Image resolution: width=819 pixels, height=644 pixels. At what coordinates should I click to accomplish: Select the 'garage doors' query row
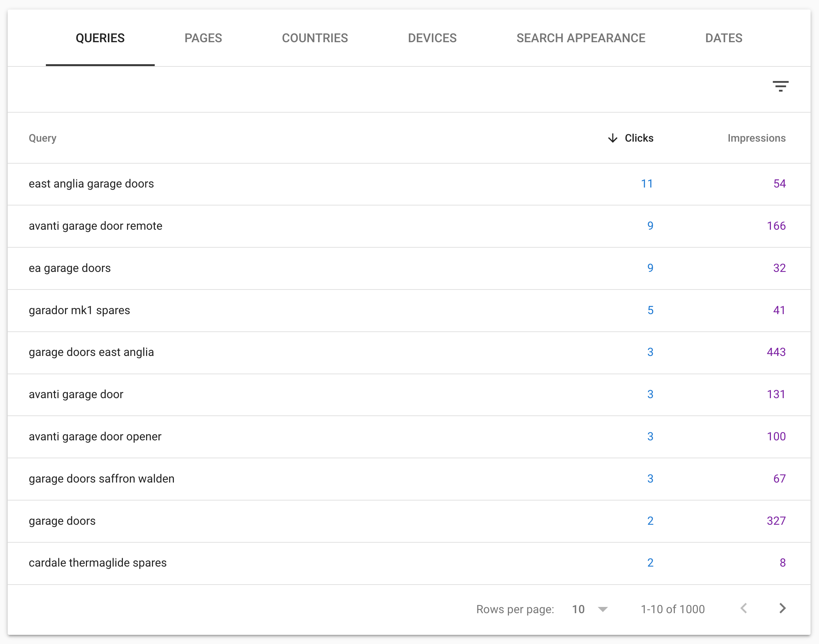(x=409, y=521)
